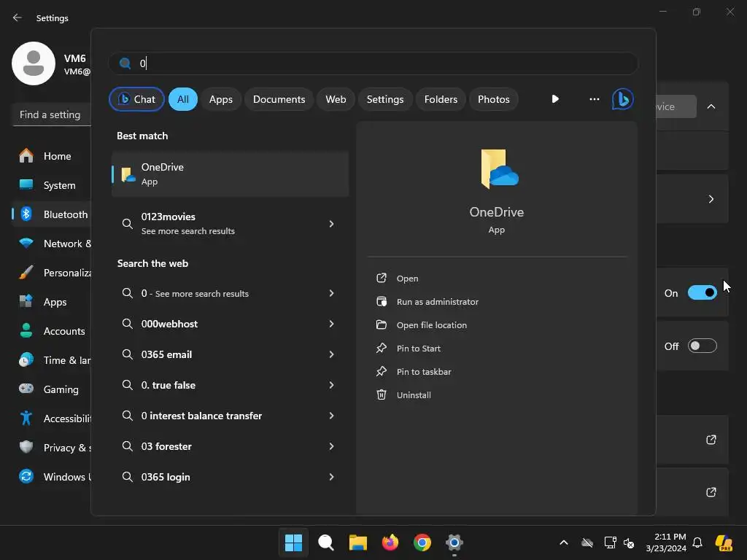This screenshot has width=747, height=560.
Task: Click the Bing icon in search panel
Action: (622, 99)
